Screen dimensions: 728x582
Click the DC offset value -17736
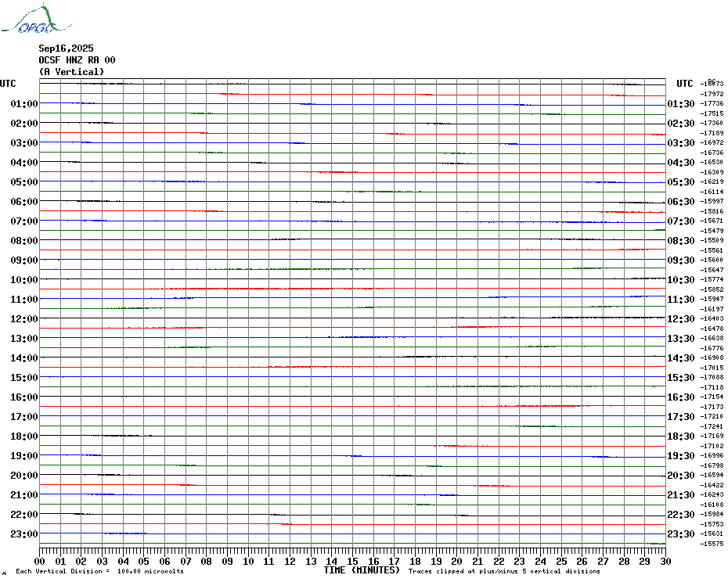pos(712,103)
